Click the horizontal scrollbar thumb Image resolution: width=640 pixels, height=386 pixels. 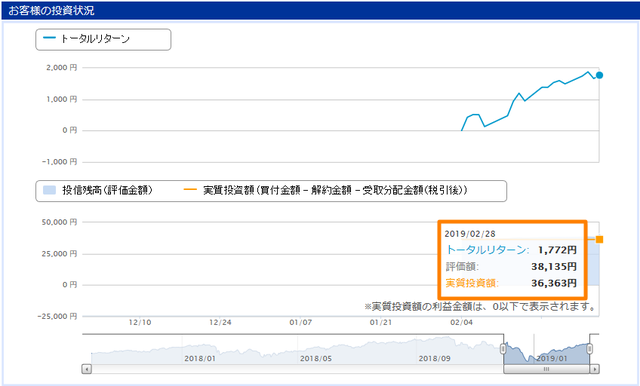tap(547, 369)
